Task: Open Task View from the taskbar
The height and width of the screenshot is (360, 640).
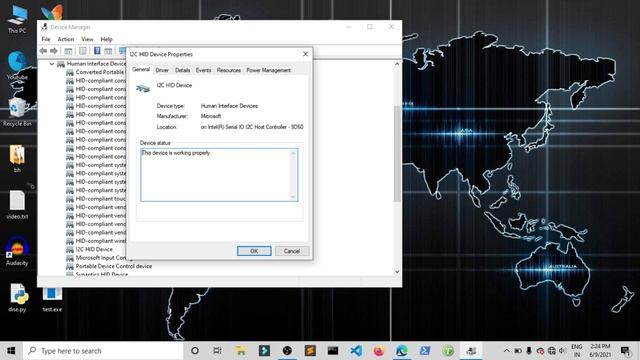Action: (218, 351)
